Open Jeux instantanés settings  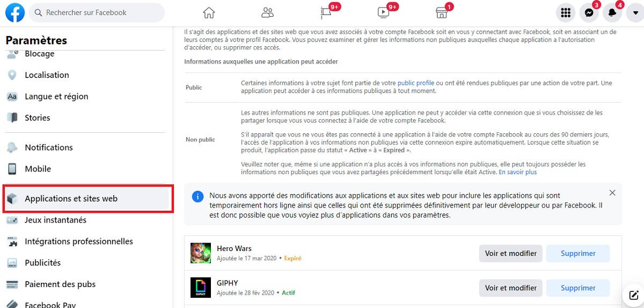(55, 220)
